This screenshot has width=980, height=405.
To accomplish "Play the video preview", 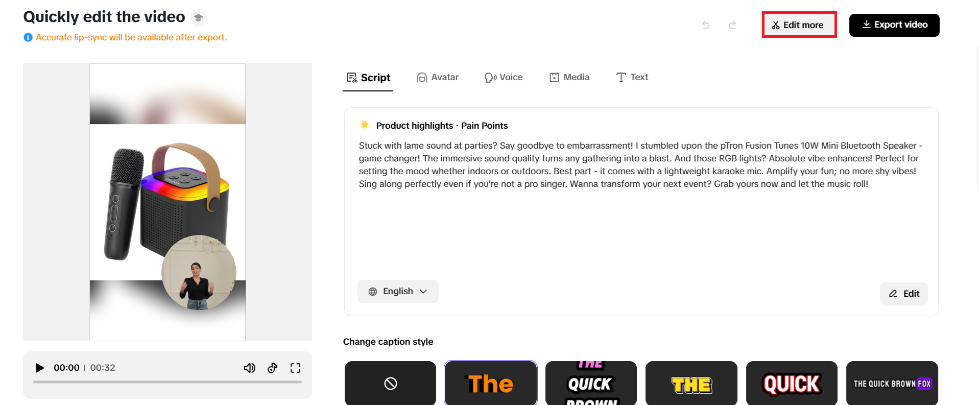I will pos(39,368).
